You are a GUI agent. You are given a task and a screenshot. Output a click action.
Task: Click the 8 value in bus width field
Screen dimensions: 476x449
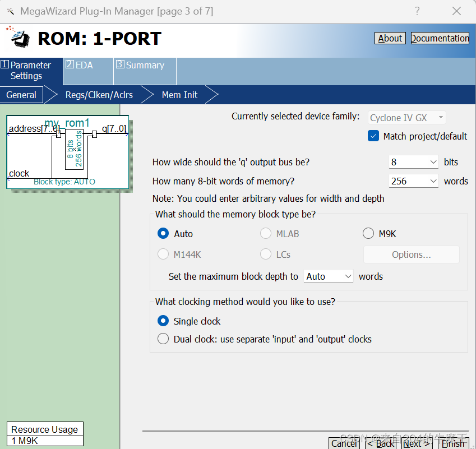point(394,162)
